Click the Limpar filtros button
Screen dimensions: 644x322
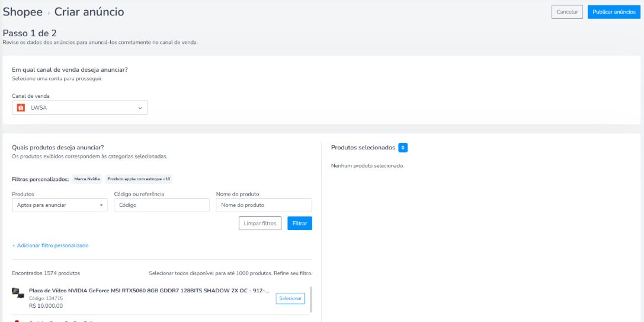260,224
